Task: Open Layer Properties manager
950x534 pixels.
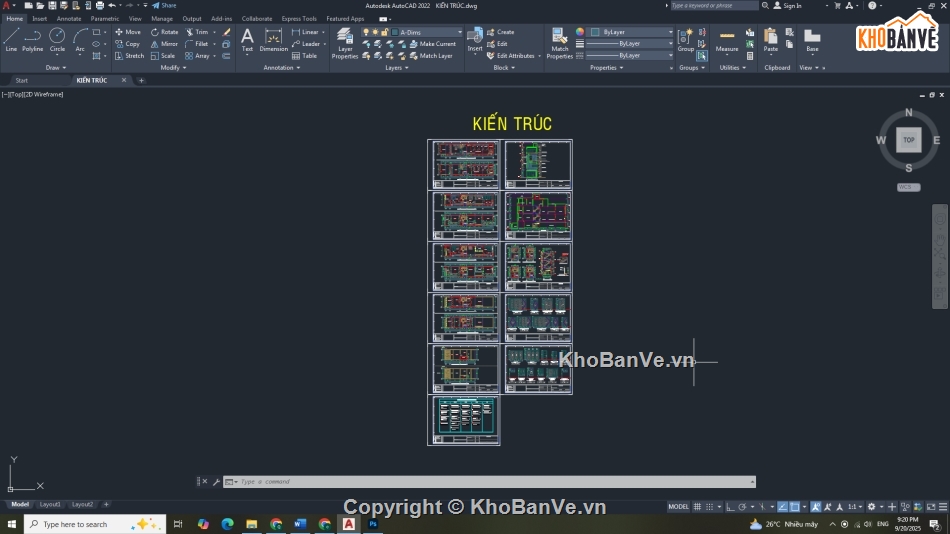Action: [x=345, y=43]
